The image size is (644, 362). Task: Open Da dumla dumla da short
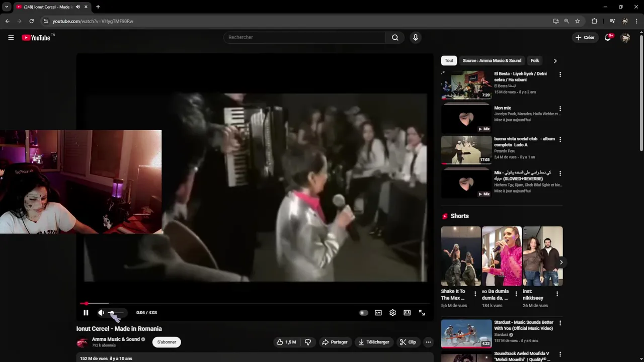coord(502,256)
